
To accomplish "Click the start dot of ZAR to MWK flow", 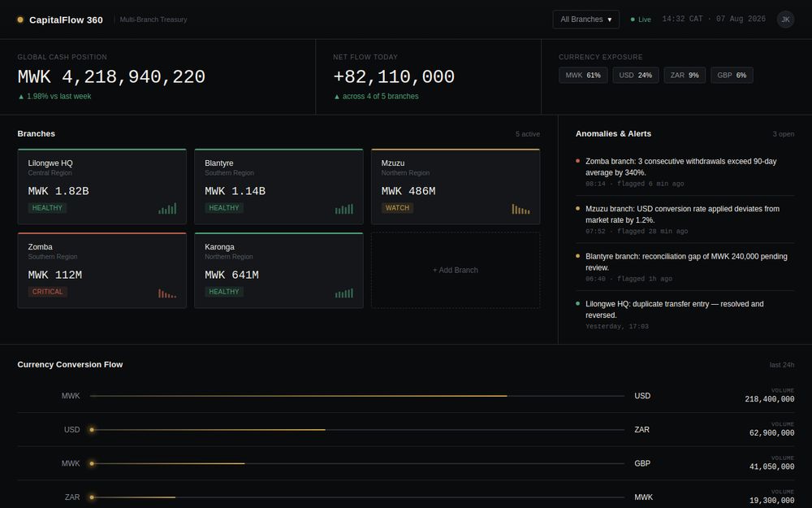I will (92, 497).
